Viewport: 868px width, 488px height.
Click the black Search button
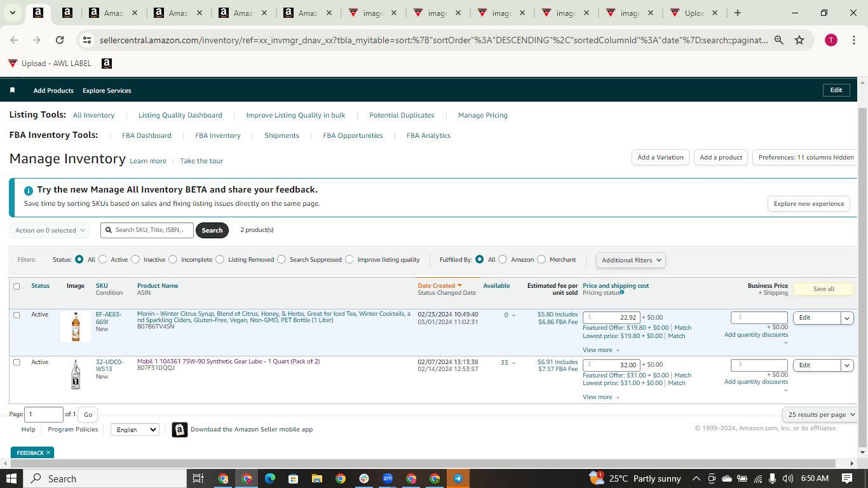pyautogui.click(x=212, y=230)
